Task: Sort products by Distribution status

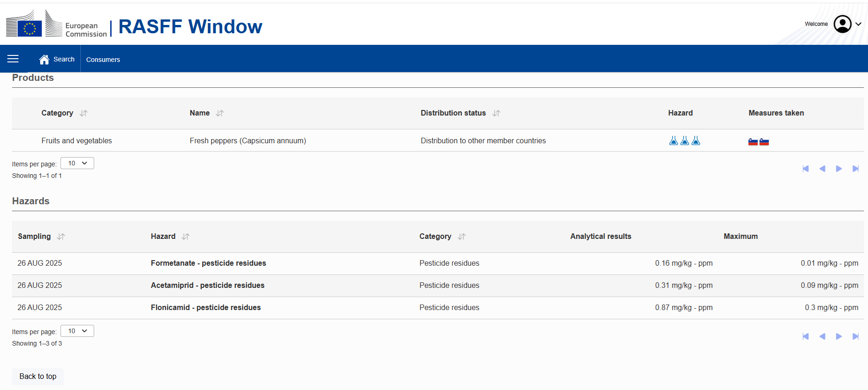Action: tap(496, 113)
